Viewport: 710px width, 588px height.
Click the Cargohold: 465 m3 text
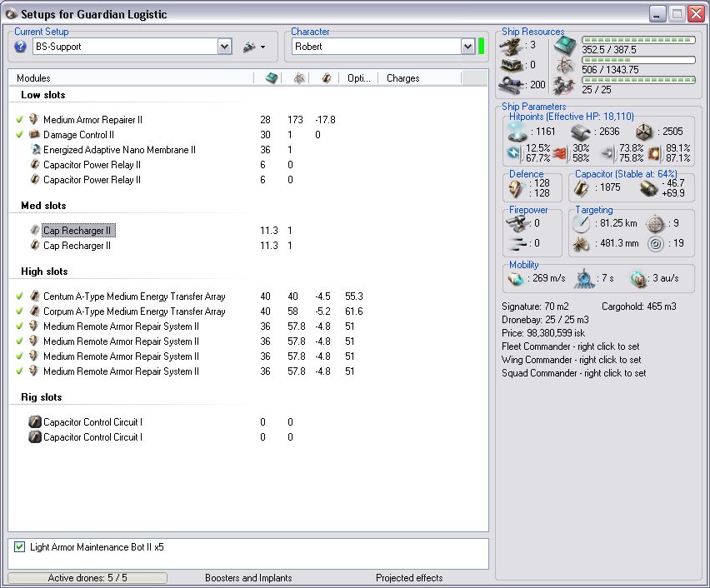[x=638, y=306]
